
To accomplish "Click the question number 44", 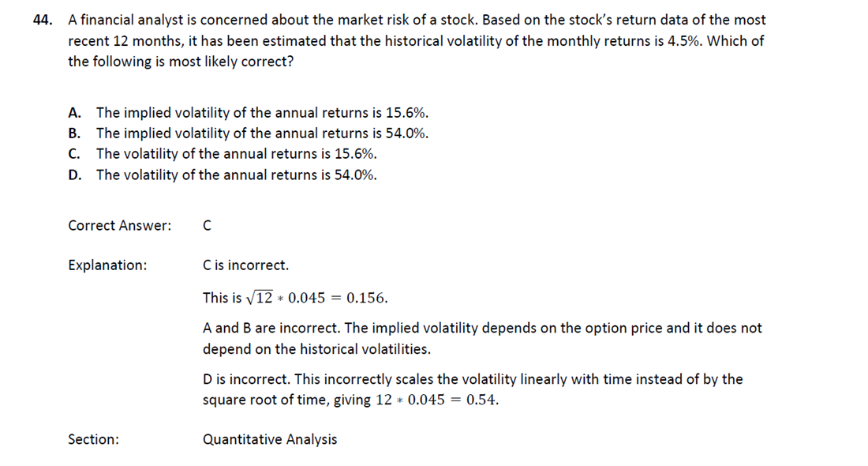I will 43,20.
